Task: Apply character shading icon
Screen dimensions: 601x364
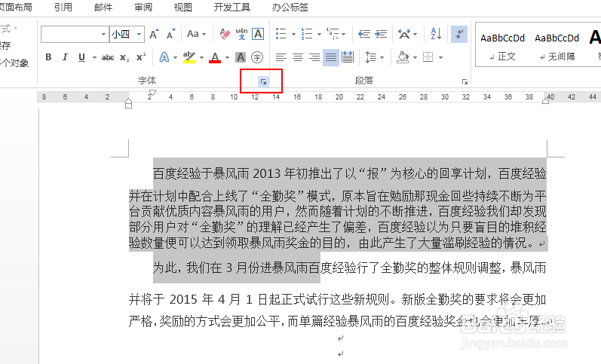Action: [x=241, y=57]
